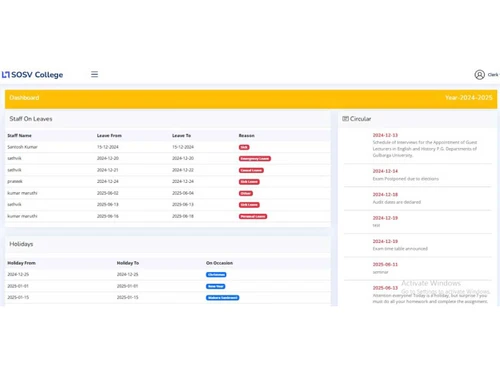Open the 2024-12-13 circular date
Image resolution: width=500 pixels, height=375 pixels.
[x=385, y=135]
